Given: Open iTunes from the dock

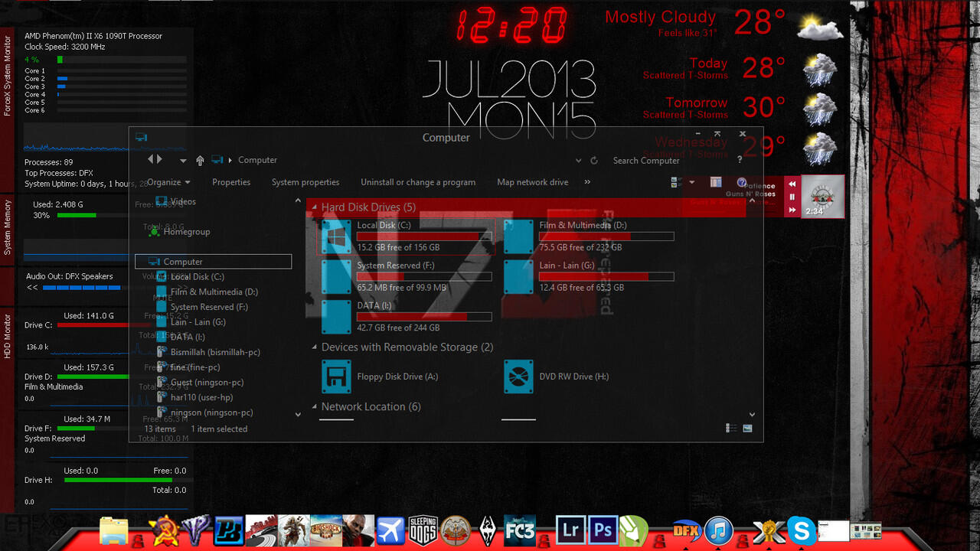Looking at the screenshot, I should pyautogui.click(x=719, y=530).
